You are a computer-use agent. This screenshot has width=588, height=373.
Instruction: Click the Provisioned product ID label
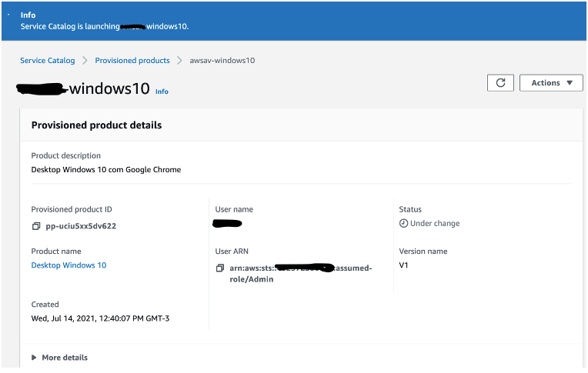[x=72, y=209]
